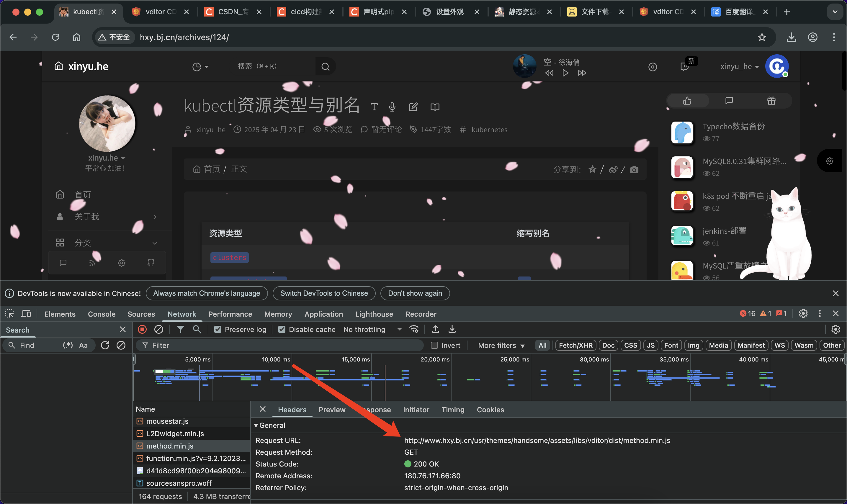Switch to the Console panel tab
The width and height of the screenshot is (847, 504).
[102, 314]
